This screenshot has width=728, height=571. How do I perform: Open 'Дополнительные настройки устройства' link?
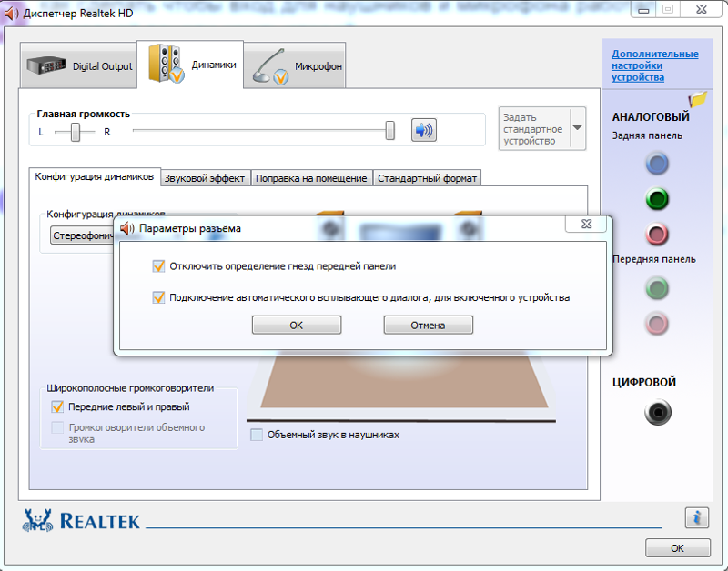pyautogui.click(x=654, y=65)
